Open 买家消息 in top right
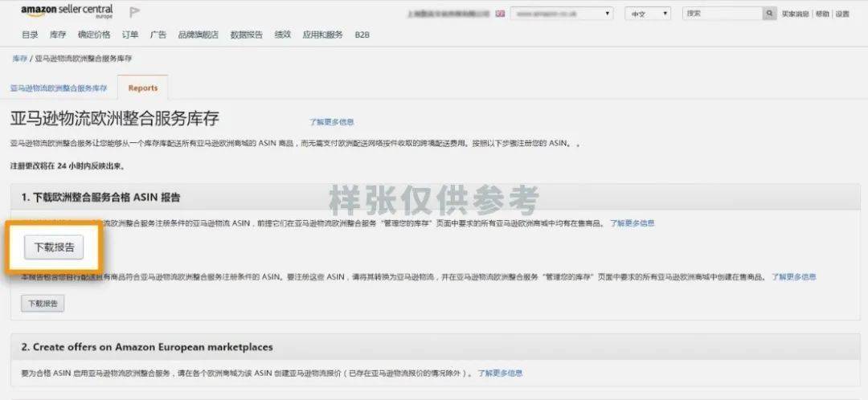868x400 pixels. point(796,14)
